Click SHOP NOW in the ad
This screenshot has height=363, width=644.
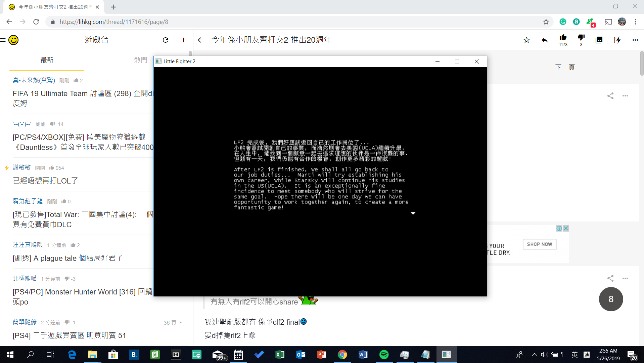540,244
